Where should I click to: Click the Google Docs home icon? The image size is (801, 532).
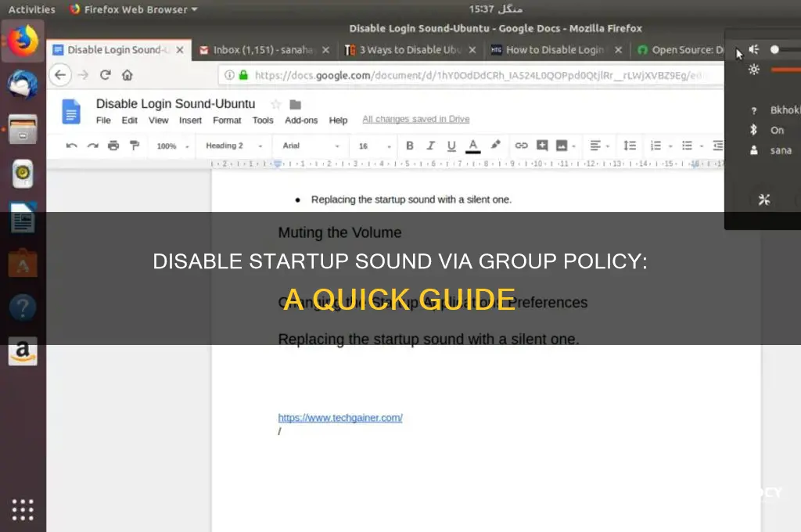point(71,111)
